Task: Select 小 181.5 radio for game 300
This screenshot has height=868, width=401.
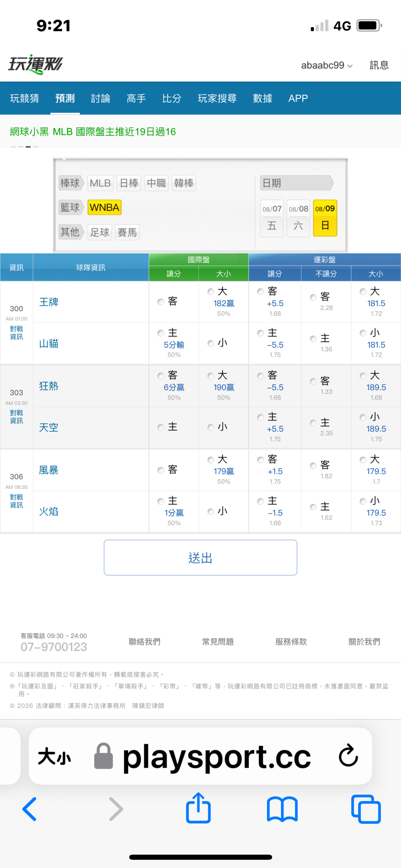Action: click(363, 333)
